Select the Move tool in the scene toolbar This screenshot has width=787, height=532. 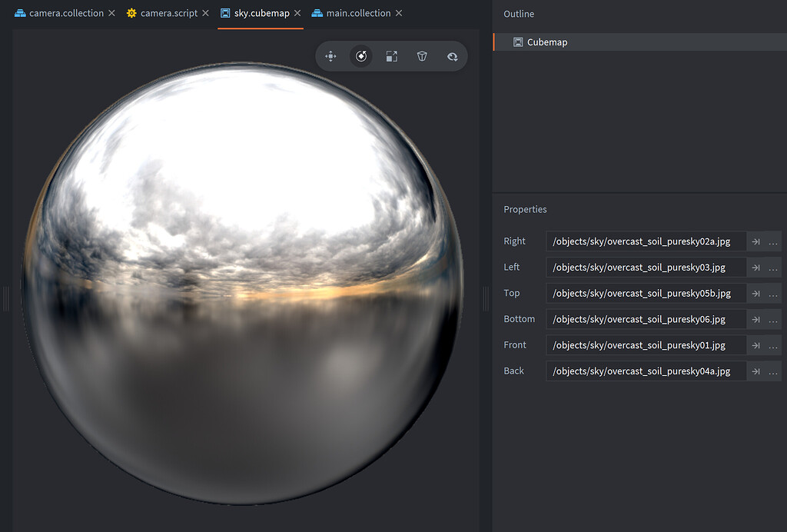coord(330,56)
